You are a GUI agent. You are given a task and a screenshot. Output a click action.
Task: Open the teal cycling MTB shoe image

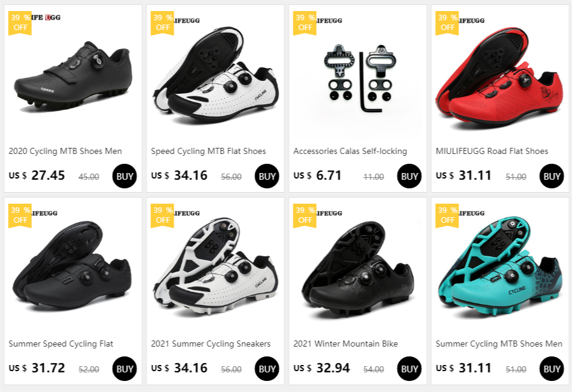pos(500,267)
